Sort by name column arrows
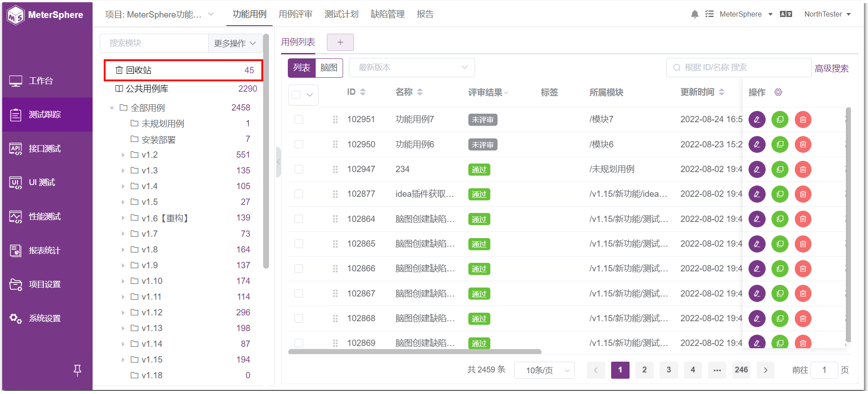The width and height of the screenshot is (868, 394). click(x=420, y=92)
